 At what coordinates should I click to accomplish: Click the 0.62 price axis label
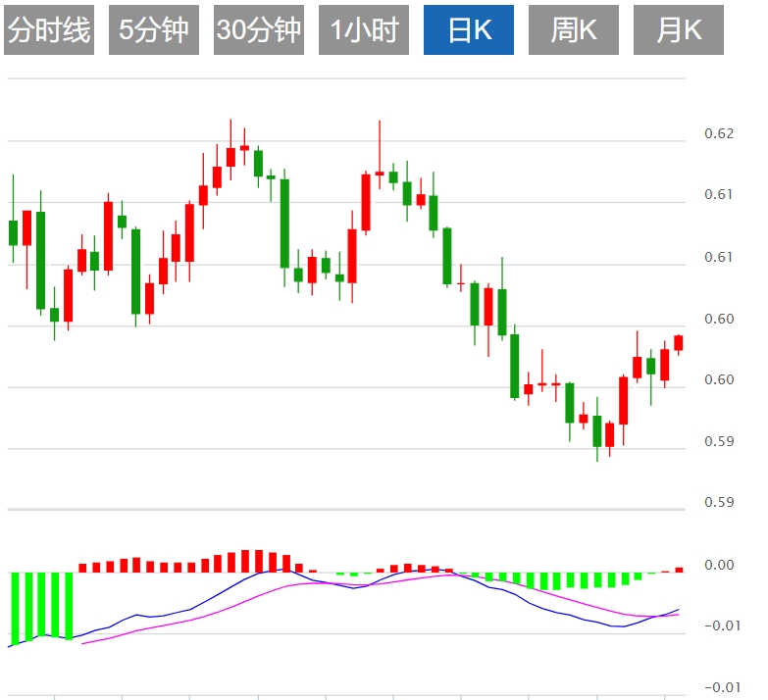pyautogui.click(x=719, y=133)
